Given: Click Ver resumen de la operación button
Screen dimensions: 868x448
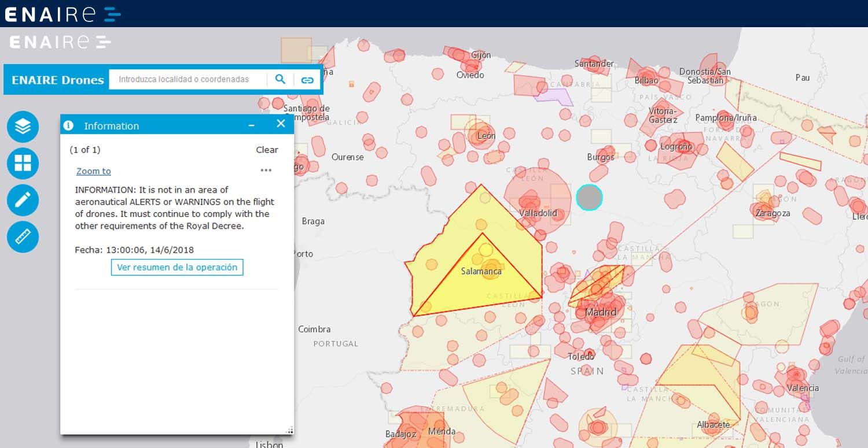Looking at the screenshot, I should click(177, 267).
